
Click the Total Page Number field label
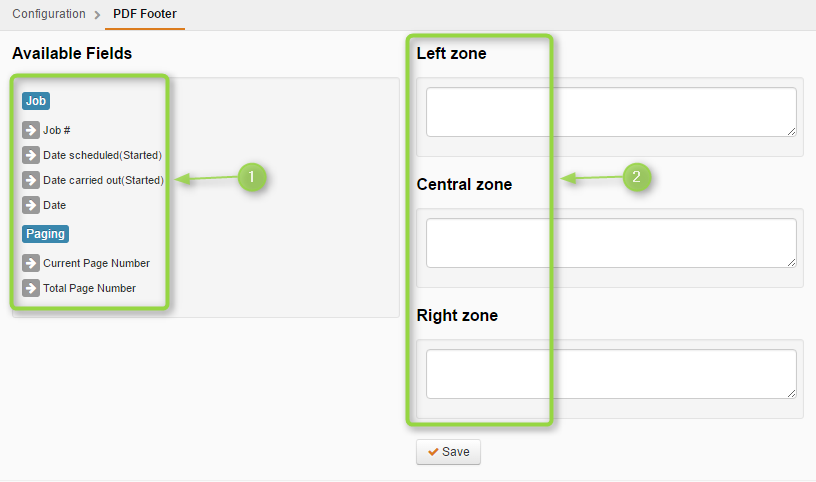click(x=90, y=288)
